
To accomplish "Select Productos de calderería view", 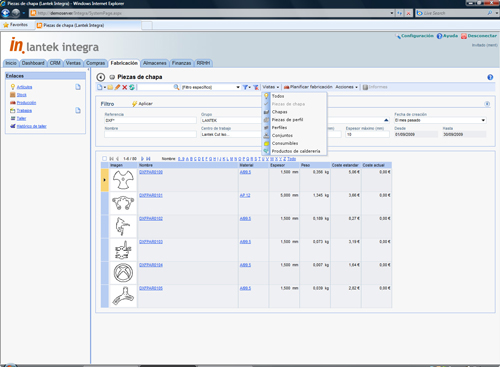I will tap(296, 151).
